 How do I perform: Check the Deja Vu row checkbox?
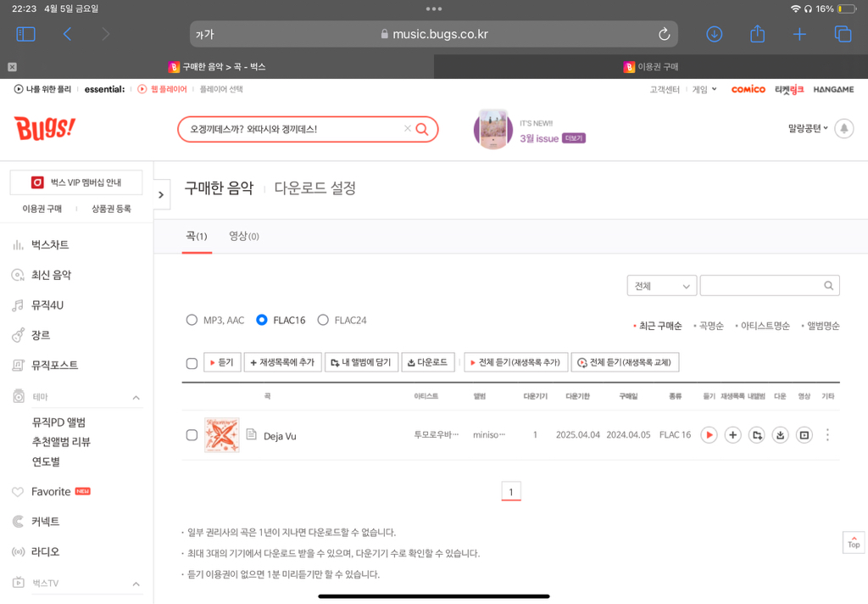[x=192, y=435]
